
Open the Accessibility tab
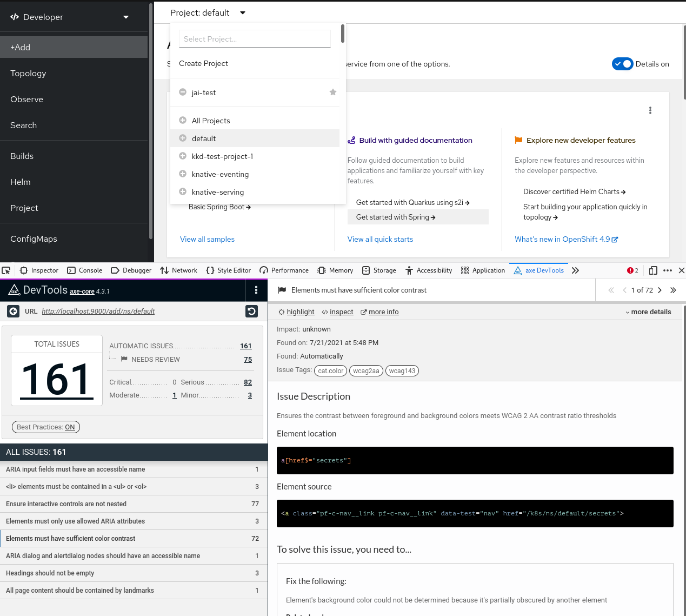point(429,270)
